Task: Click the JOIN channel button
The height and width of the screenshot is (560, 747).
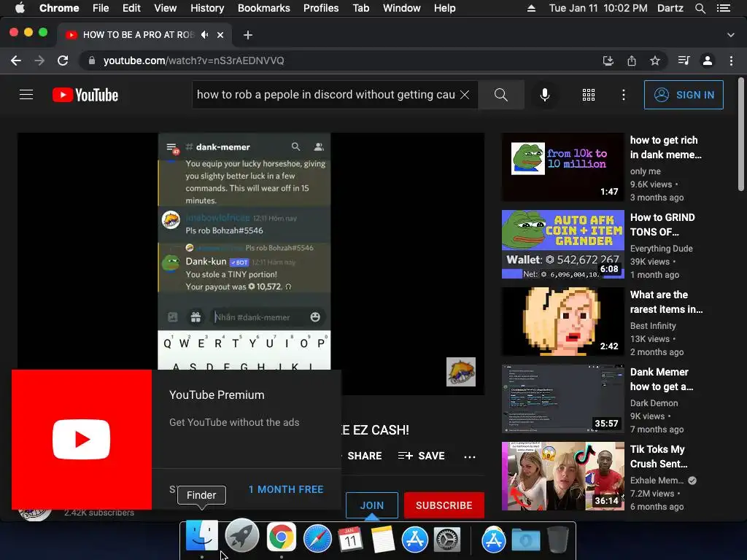Action: coord(371,505)
